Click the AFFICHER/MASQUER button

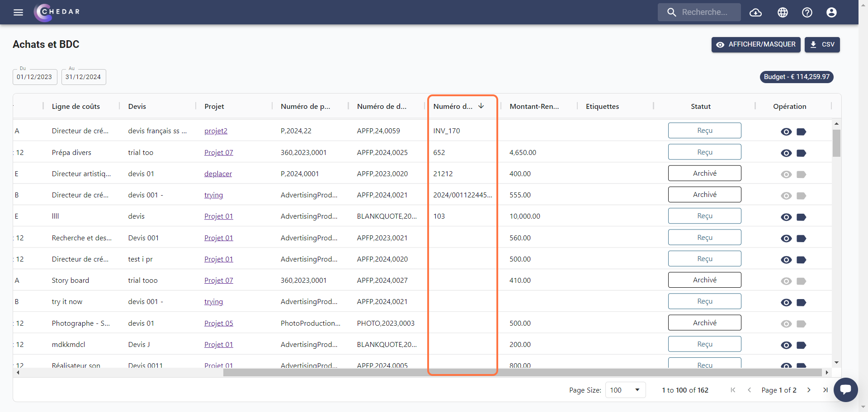tap(756, 45)
